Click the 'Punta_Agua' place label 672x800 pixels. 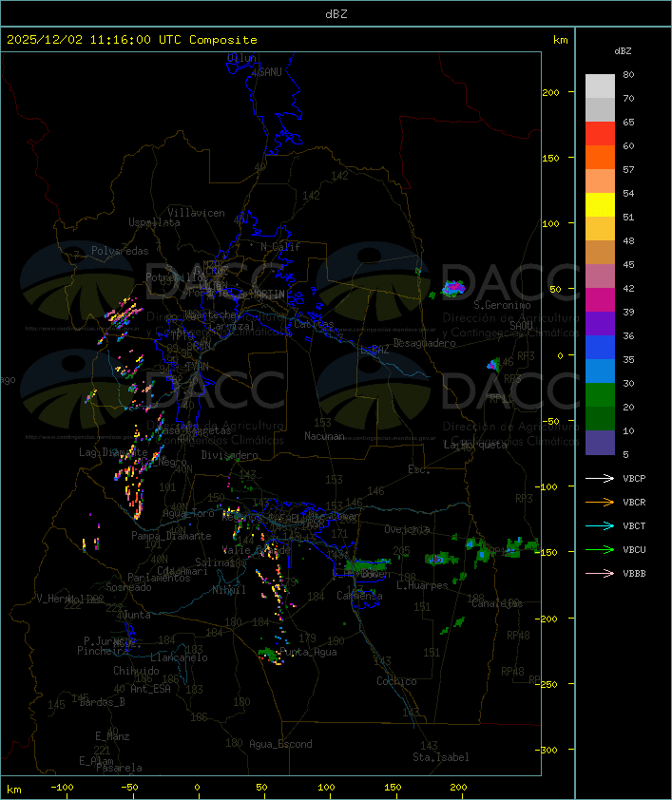308,652
